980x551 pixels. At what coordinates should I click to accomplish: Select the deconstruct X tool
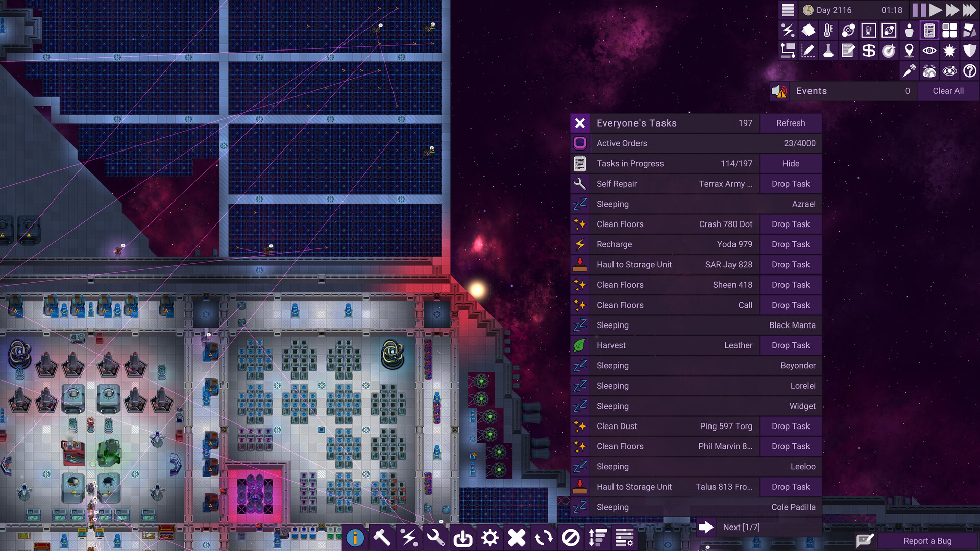click(x=517, y=537)
